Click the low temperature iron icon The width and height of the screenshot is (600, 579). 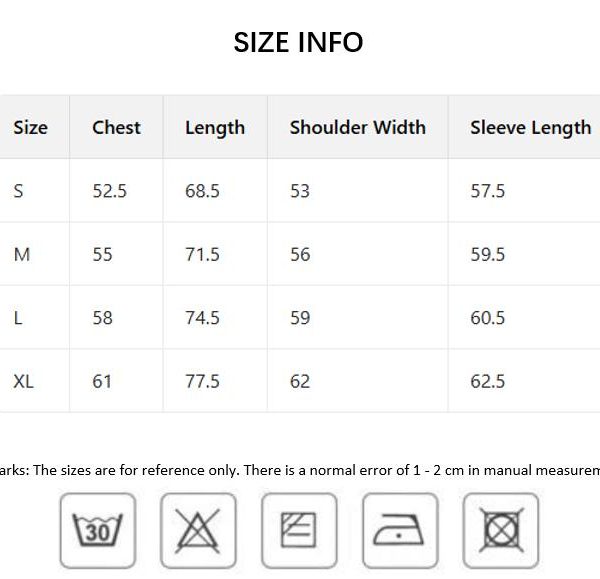pyautogui.click(x=400, y=530)
